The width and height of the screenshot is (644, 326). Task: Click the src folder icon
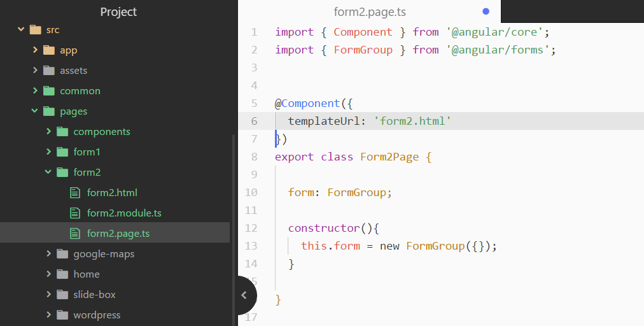click(36, 29)
